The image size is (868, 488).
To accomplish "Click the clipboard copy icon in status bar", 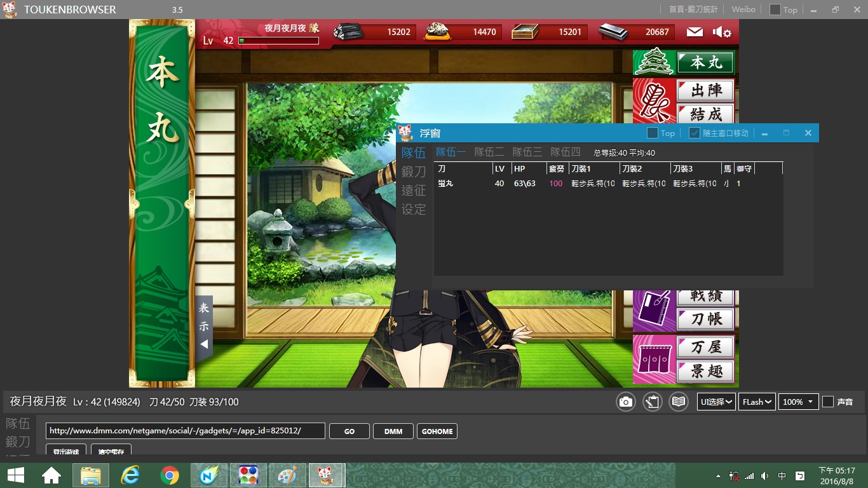I will [653, 402].
